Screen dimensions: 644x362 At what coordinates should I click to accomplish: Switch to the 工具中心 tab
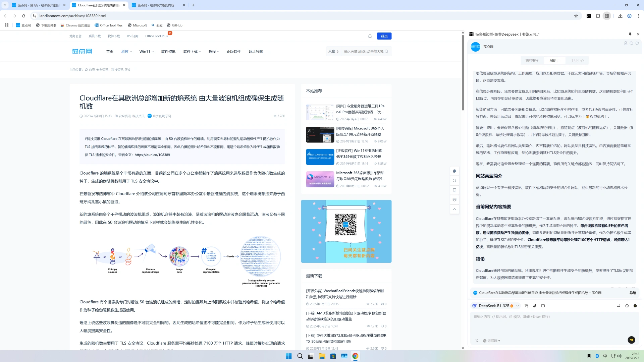point(577,61)
